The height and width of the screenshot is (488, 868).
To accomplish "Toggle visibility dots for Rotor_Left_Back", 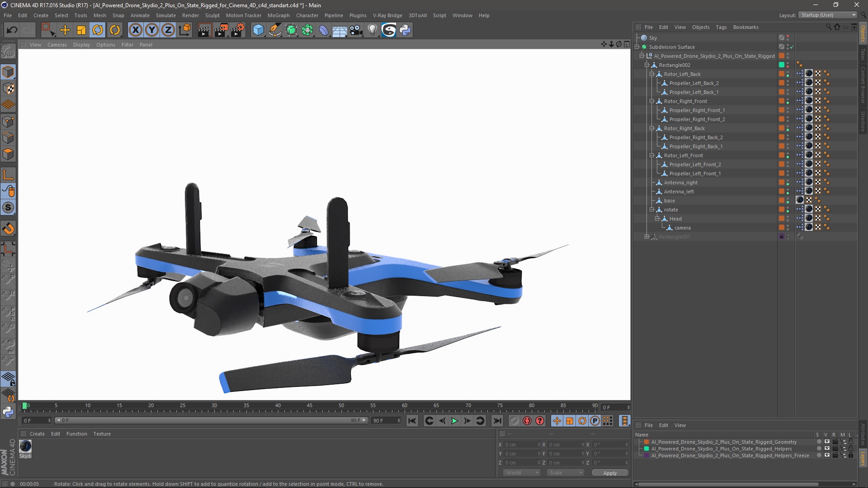I will pyautogui.click(x=788, y=74).
